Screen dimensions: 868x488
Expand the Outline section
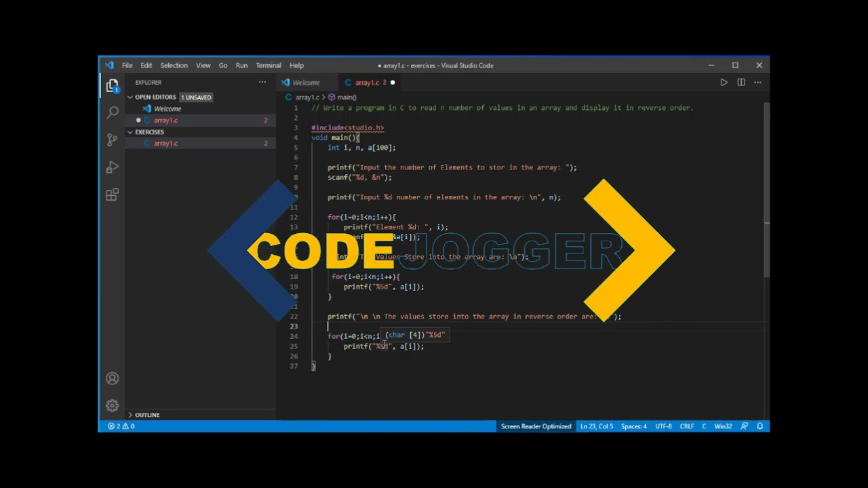pos(130,415)
